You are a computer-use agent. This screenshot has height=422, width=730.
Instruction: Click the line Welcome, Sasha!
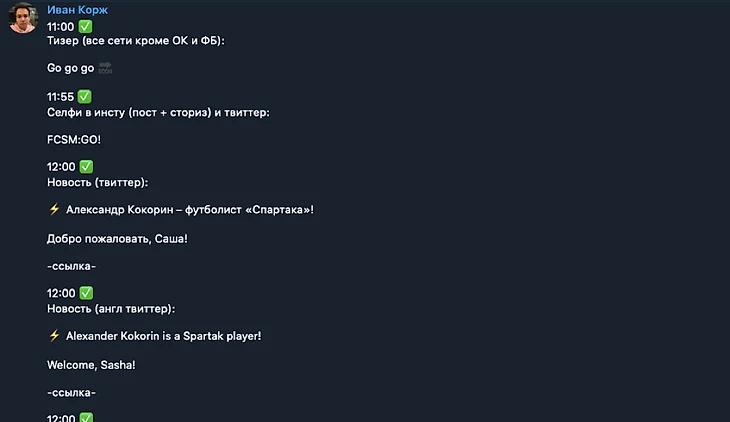coord(91,365)
